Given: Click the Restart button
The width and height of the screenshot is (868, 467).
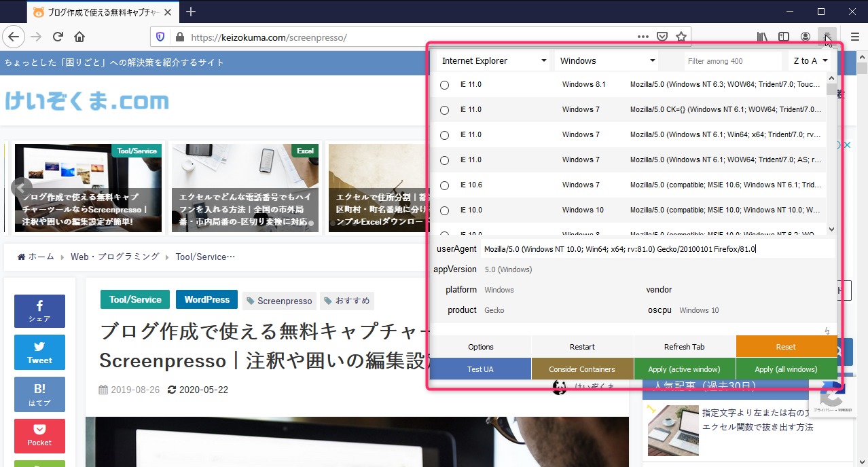Looking at the screenshot, I should click(583, 347).
